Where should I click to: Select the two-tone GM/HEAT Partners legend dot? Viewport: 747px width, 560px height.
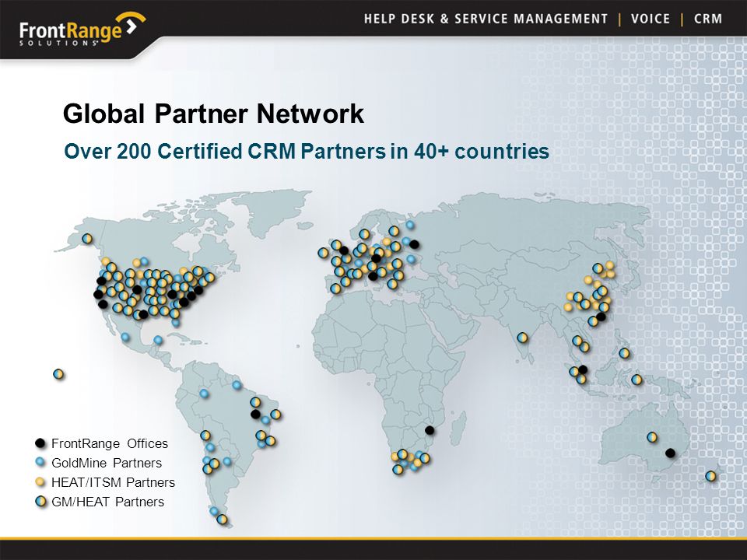[41, 501]
